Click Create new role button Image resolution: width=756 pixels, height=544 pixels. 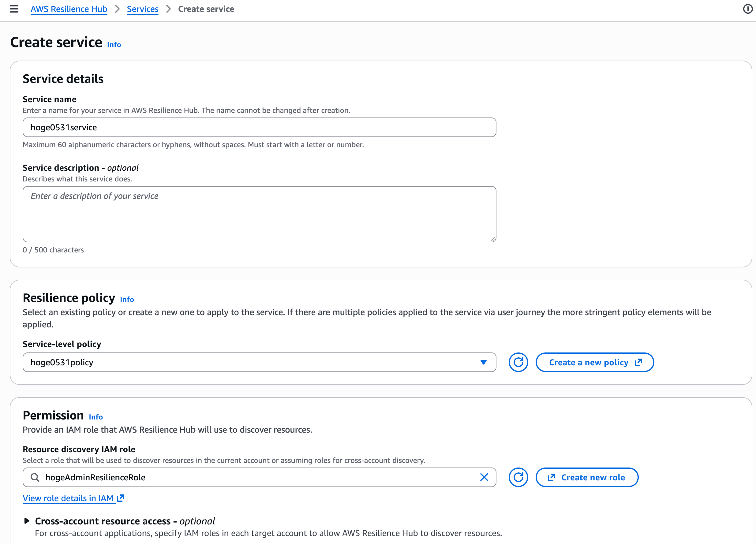pos(587,477)
